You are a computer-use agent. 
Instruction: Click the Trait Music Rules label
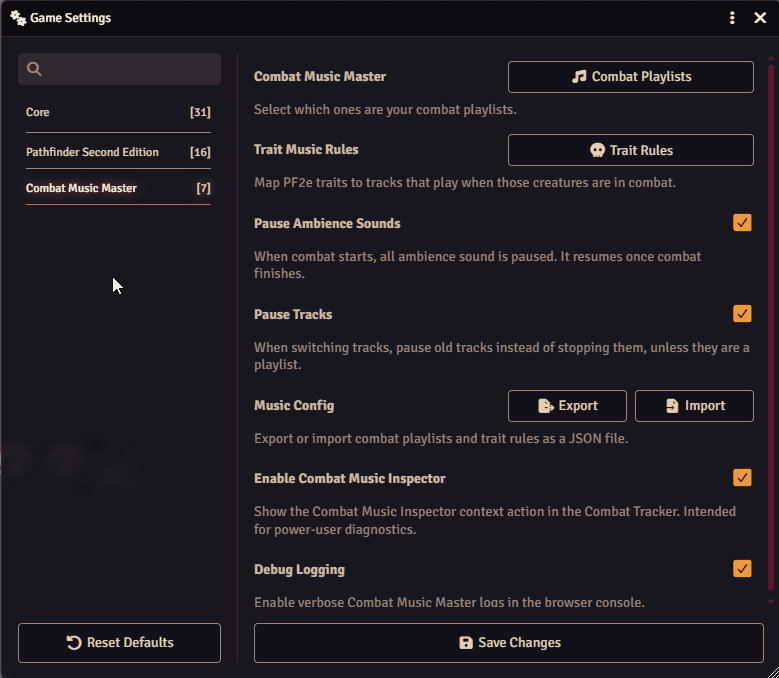click(x=306, y=150)
